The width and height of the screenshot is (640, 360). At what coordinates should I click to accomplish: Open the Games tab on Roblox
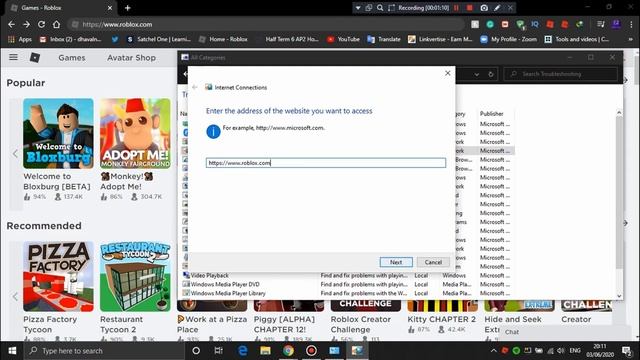pyautogui.click(x=72, y=58)
